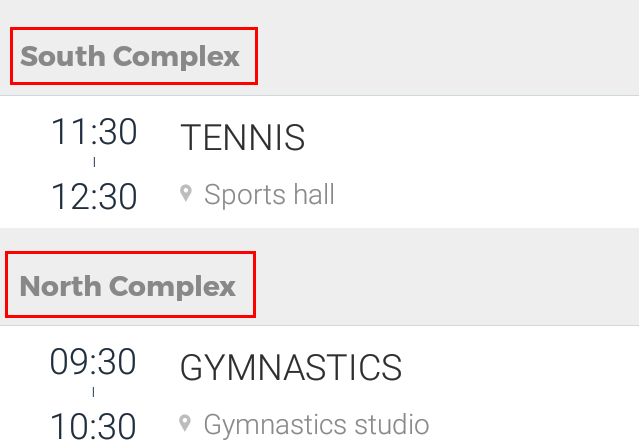
Task: Click the pin icon beside Gymnastics studio
Action: pos(185,423)
